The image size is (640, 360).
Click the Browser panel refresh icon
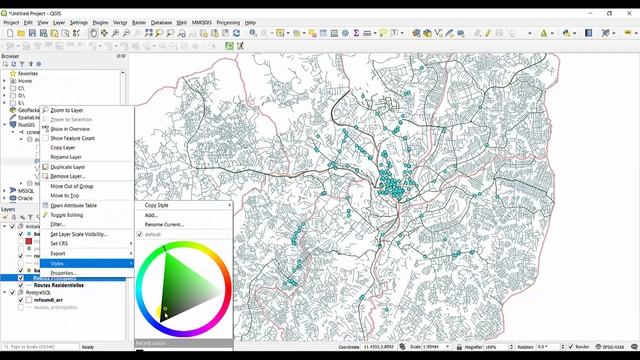click(x=13, y=64)
